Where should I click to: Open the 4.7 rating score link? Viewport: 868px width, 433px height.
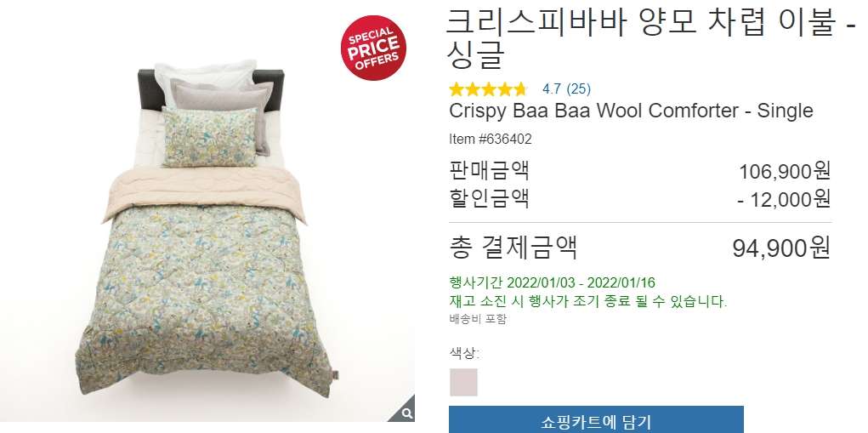point(552,88)
